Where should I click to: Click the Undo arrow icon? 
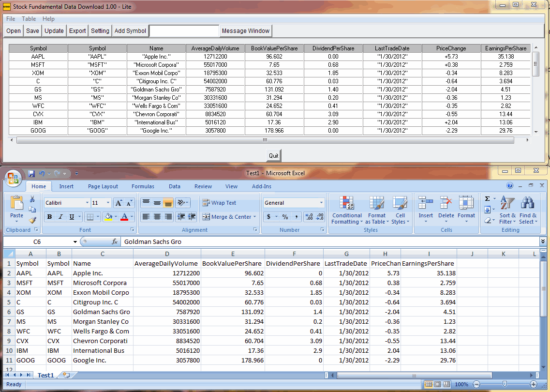(42, 173)
